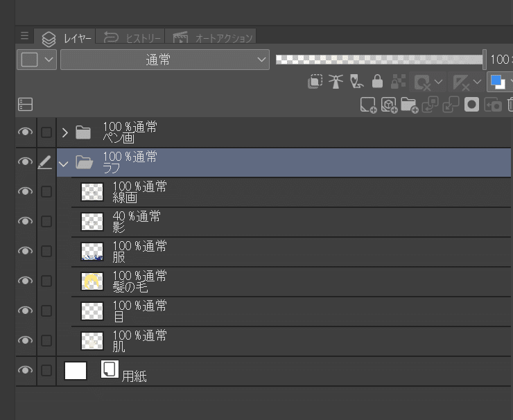Viewport: 513px width, 420px height.
Task: Open the mask options dropdown arrow
Action: point(439,82)
